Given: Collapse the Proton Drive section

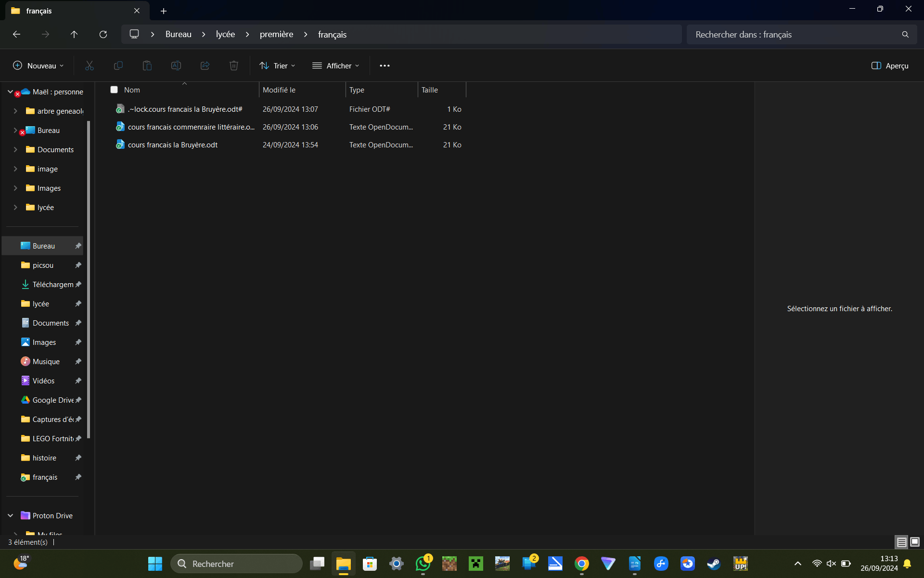Looking at the screenshot, I should pos(10,515).
